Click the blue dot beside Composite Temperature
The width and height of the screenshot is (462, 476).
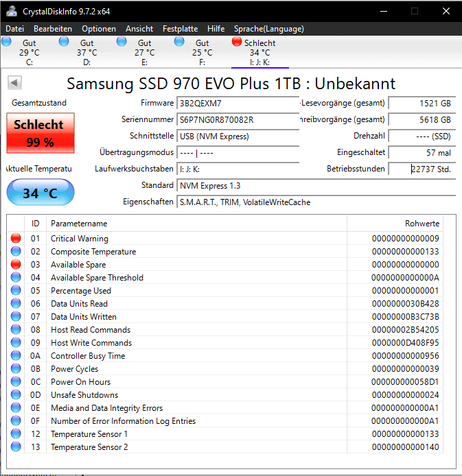click(16, 251)
